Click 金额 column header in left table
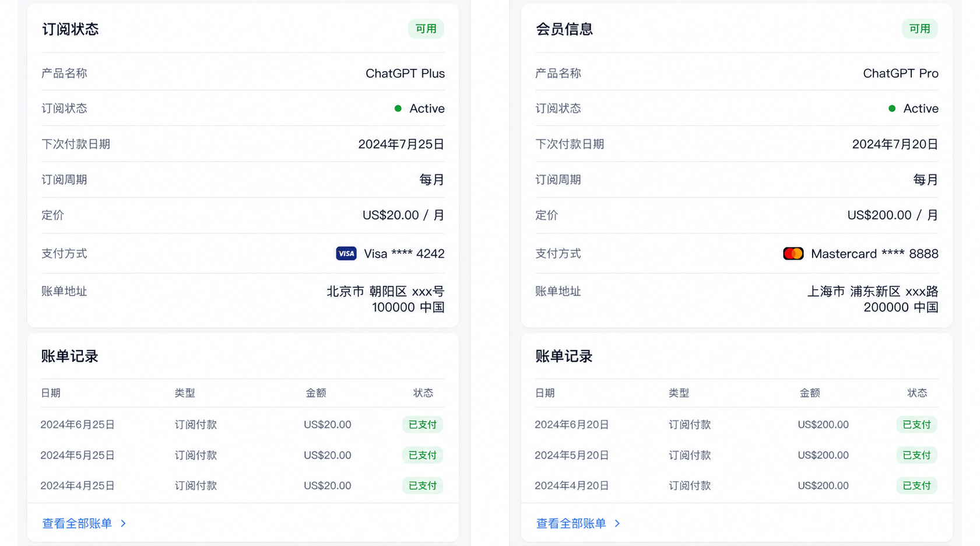980x546 pixels. click(316, 393)
